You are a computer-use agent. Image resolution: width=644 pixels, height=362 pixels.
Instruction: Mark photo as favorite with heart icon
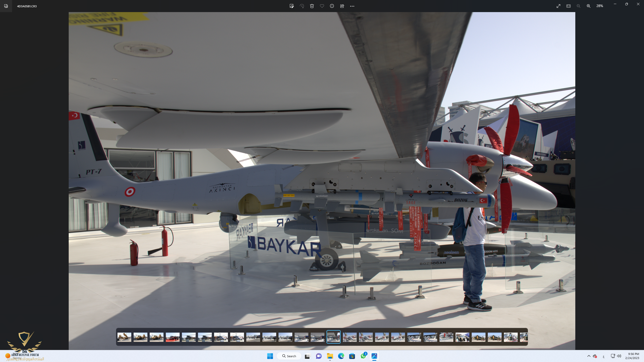pyautogui.click(x=322, y=6)
